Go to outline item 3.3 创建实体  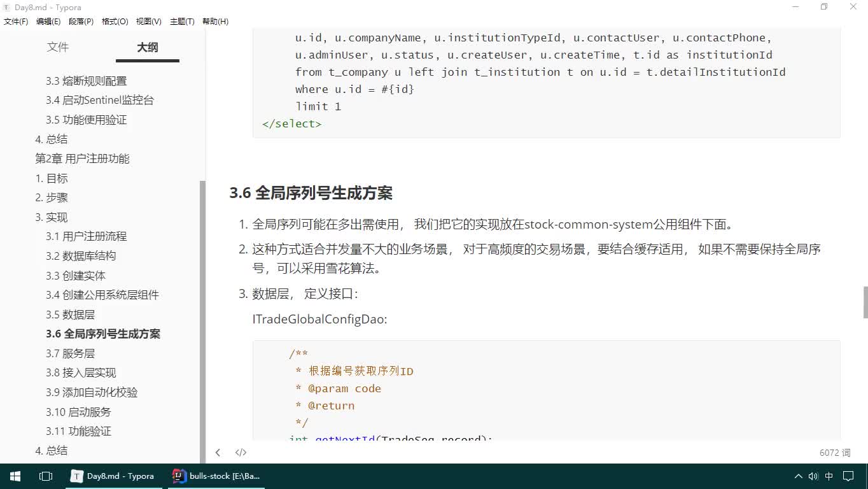(75, 276)
